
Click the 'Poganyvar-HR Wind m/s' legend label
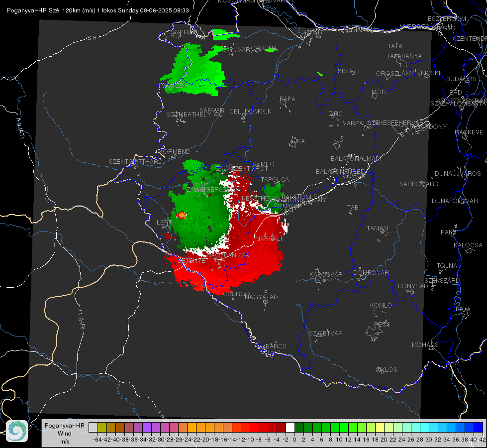point(65,434)
